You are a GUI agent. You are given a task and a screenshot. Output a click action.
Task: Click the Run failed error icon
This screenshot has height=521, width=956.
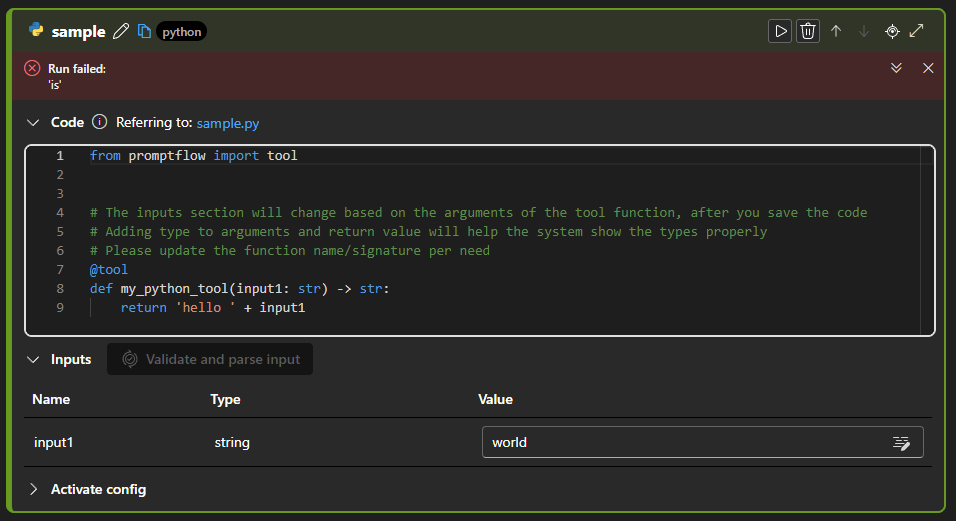pos(32,68)
